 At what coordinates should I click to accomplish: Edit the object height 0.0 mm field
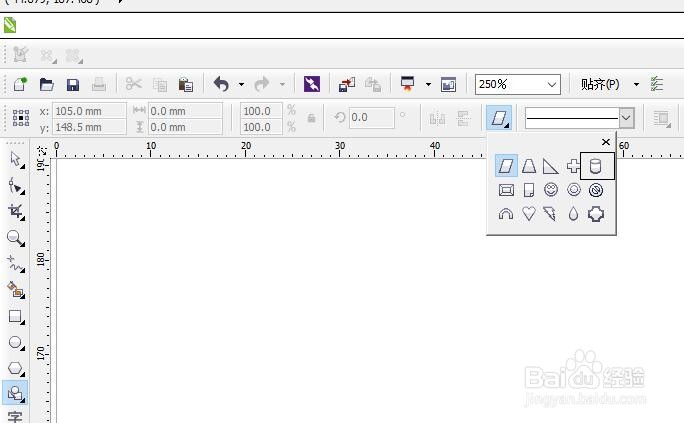[185, 127]
